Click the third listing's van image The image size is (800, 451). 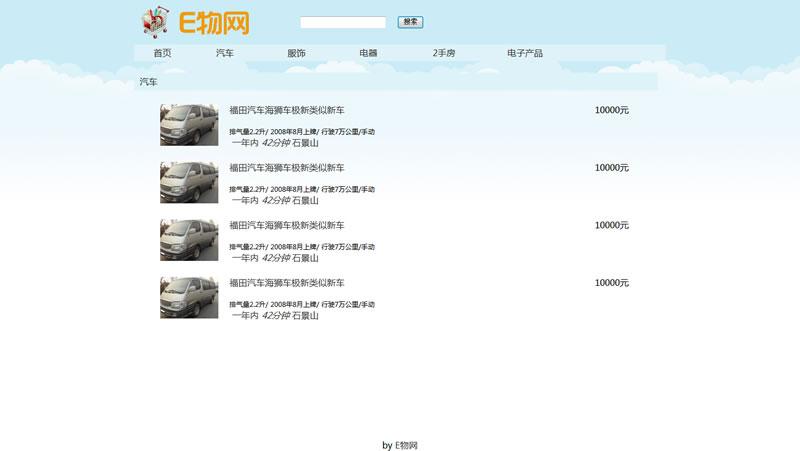point(189,240)
